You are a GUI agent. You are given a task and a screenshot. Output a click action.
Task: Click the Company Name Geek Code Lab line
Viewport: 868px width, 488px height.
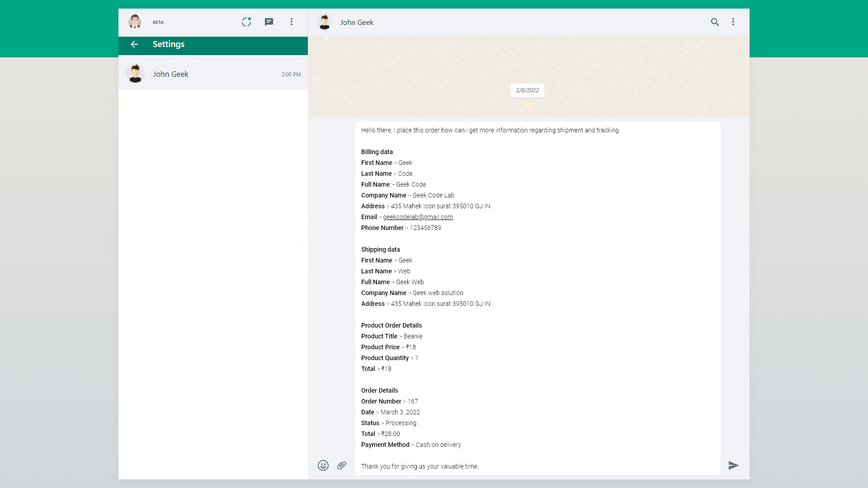click(408, 195)
